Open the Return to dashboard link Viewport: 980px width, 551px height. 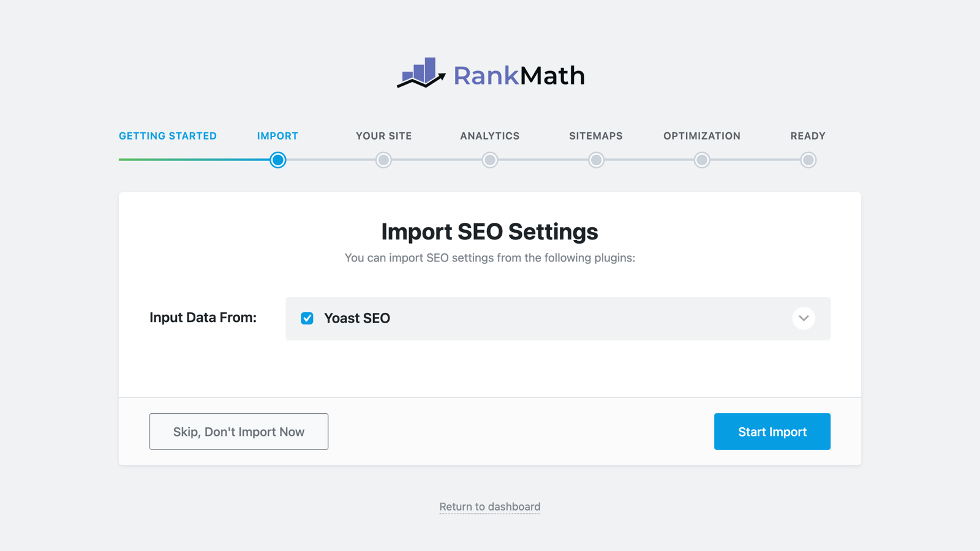[x=490, y=507]
